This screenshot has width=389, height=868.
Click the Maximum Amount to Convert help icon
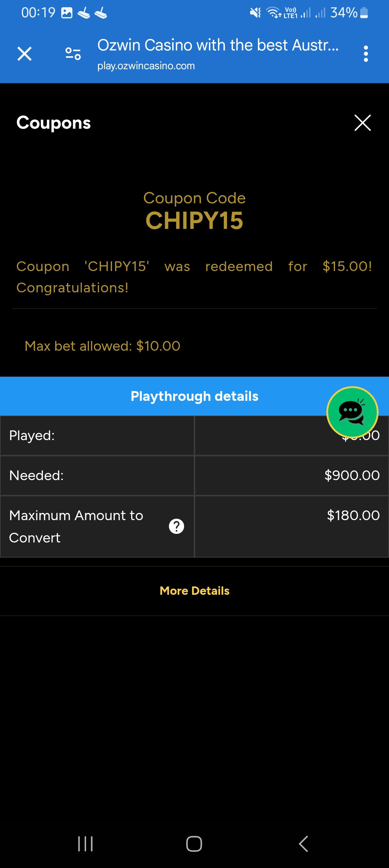(176, 526)
